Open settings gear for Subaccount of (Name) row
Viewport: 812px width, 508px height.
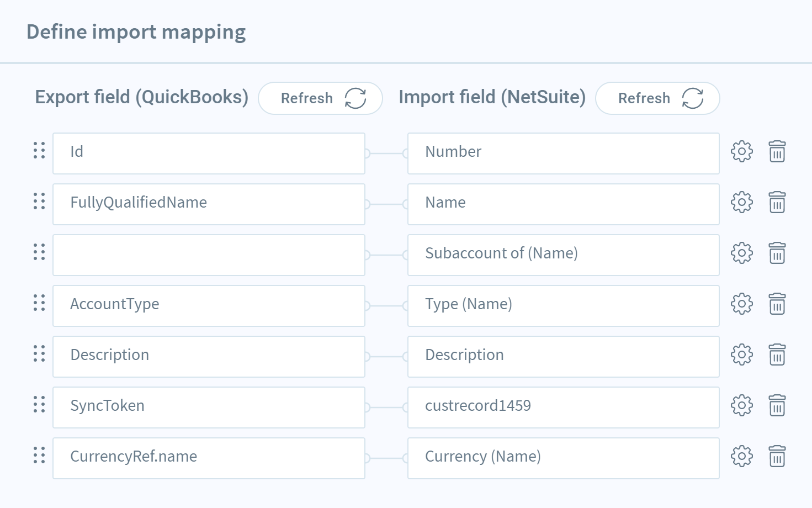click(x=741, y=253)
